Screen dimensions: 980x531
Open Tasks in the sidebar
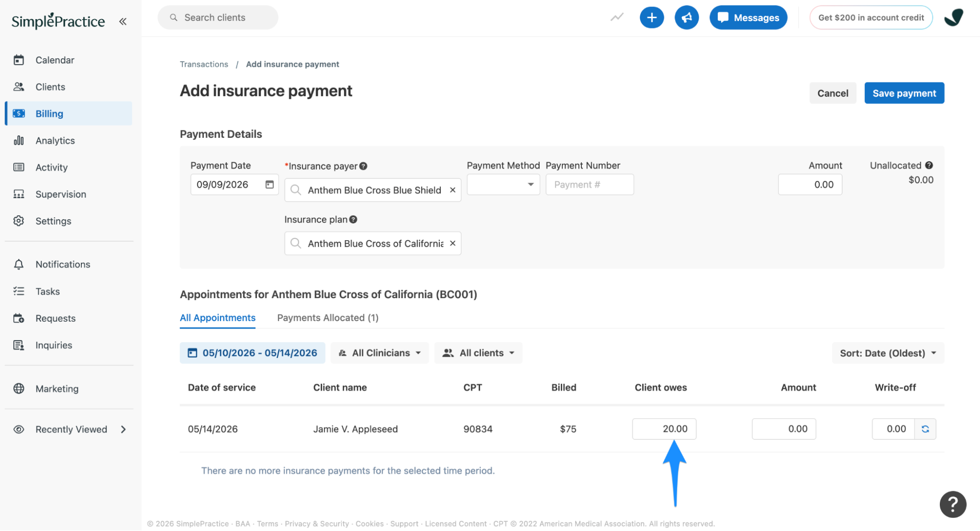click(69, 291)
